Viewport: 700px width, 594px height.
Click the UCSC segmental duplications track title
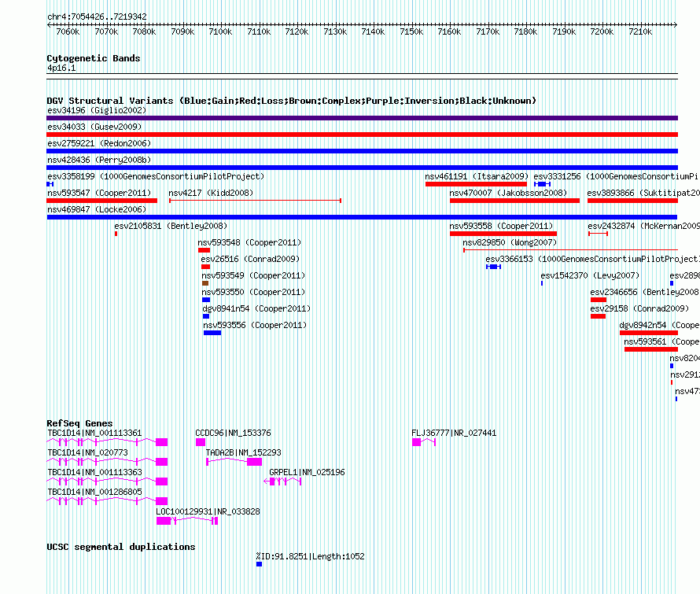click(x=121, y=547)
